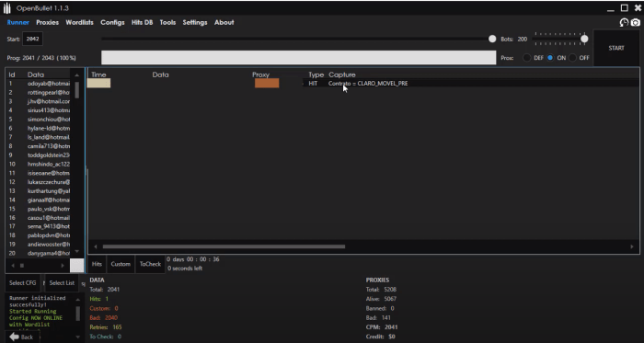This screenshot has height=343, width=644.
Task: Click the 'Bots: 200' label
Action: (x=513, y=39)
